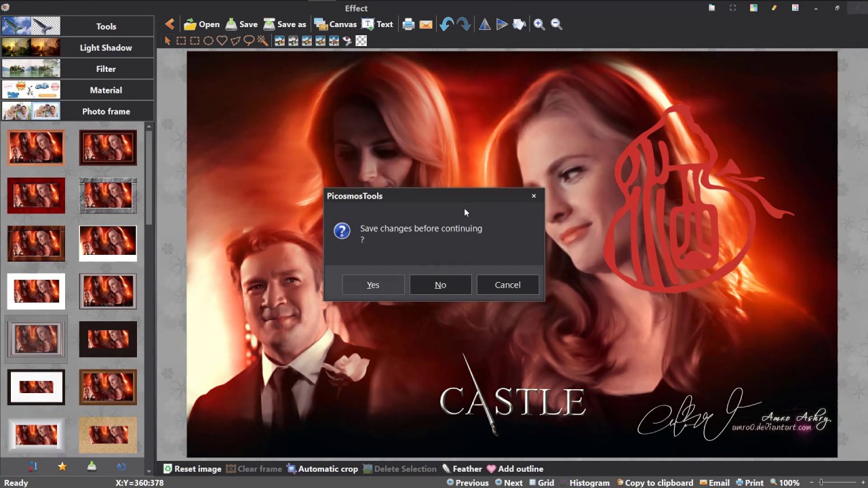Click the pencil icon in title bar
868x488 pixels.
pos(774,8)
